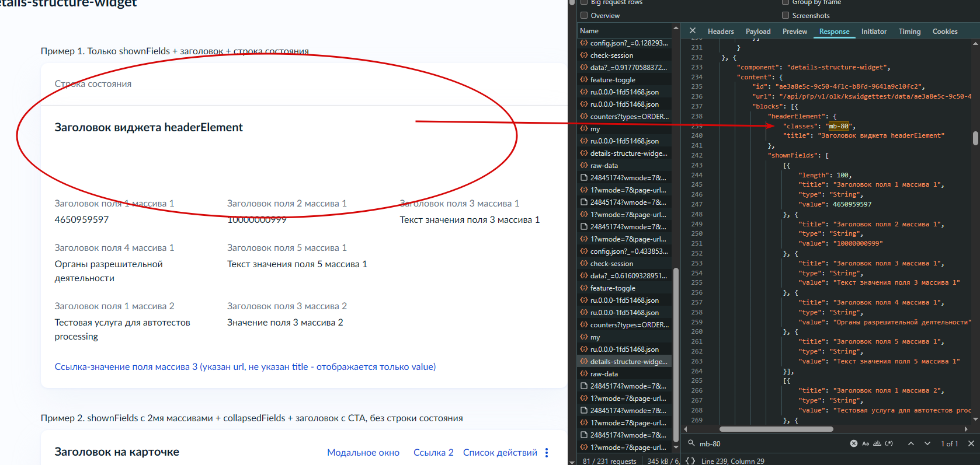Screen dimensions: 980x465
Task: Enable Big request rows checkbox
Action: [584, 2]
